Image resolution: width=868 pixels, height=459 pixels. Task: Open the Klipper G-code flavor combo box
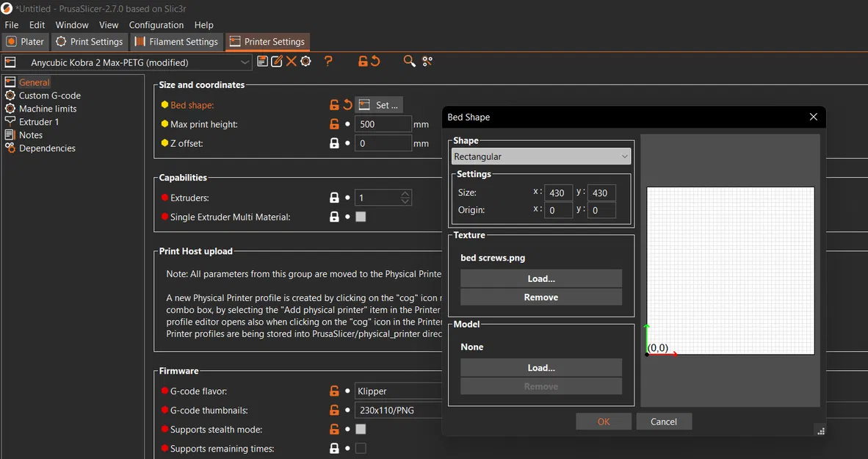point(398,391)
